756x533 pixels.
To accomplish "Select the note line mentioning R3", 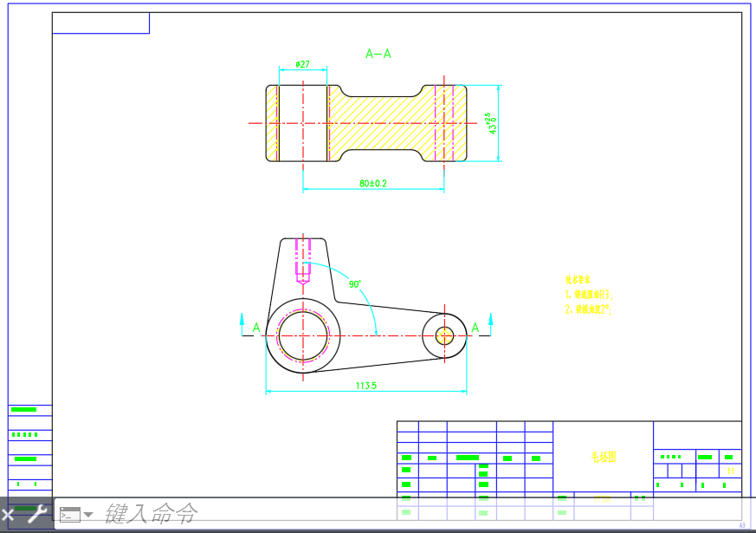I will pos(589,295).
